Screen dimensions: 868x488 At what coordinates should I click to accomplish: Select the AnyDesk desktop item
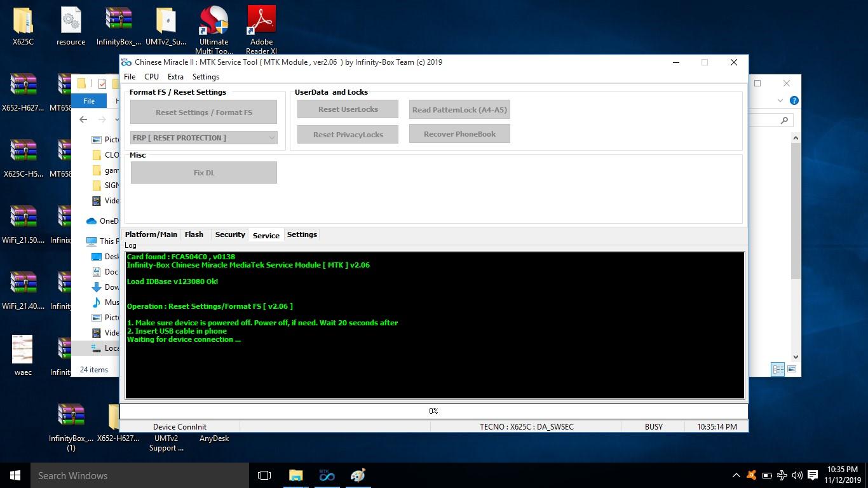[214, 438]
